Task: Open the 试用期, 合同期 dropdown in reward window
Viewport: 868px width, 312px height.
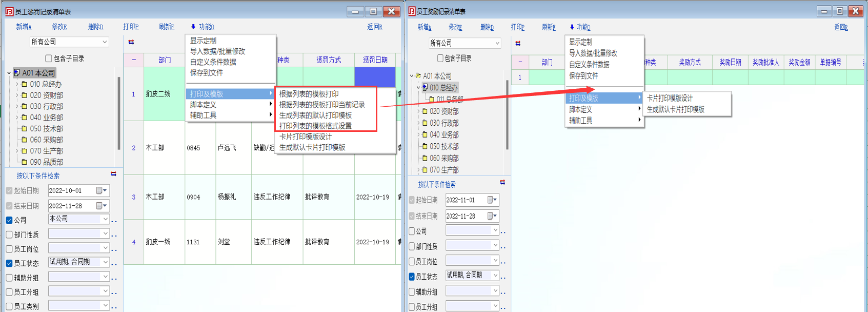Action: tap(495, 276)
